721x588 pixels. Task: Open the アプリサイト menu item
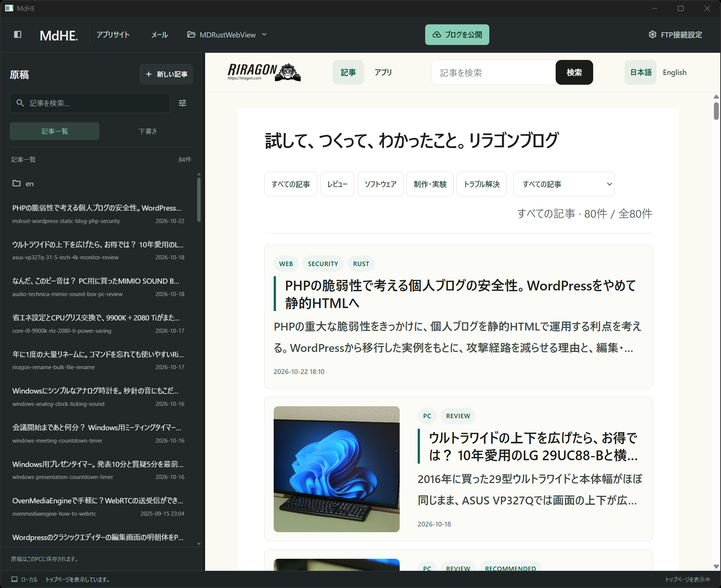113,34
